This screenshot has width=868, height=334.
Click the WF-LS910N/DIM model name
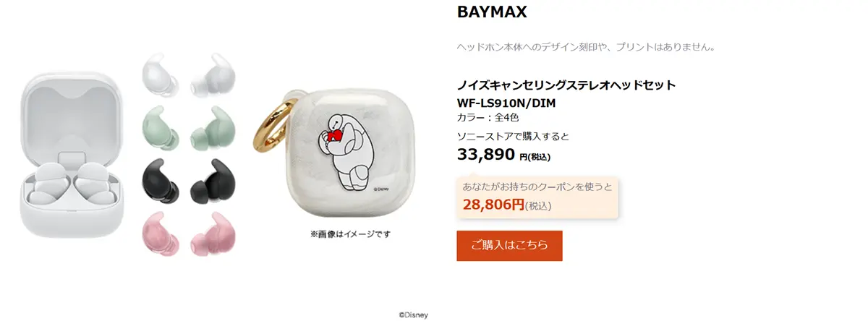[506, 103]
